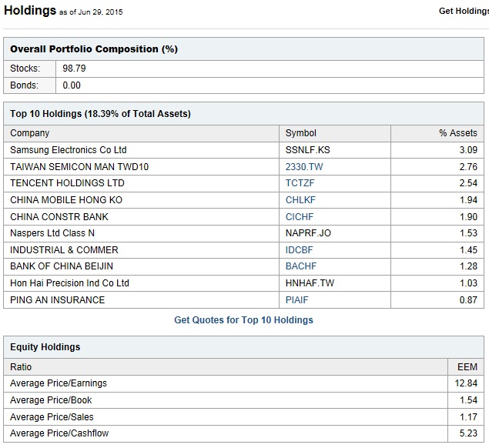Click Tencent's 2.54 assets value
Viewport: 489px width, 448px height.
pyautogui.click(x=468, y=183)
